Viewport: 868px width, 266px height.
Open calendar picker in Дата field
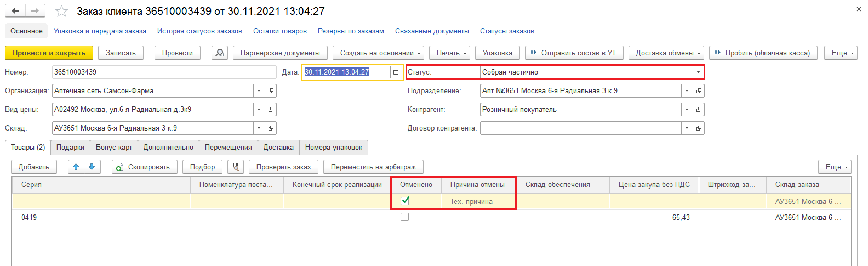click(x=396, y=72)
